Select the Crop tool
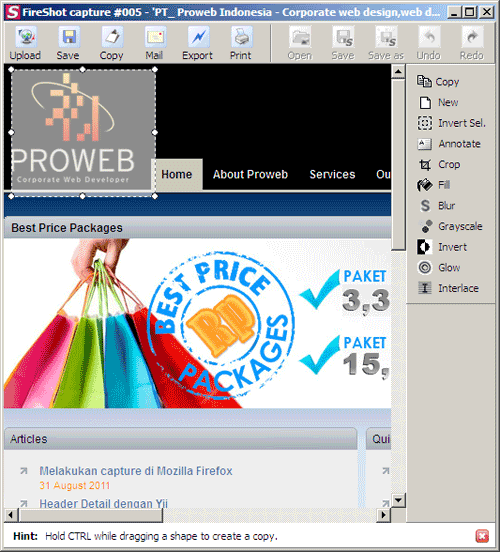The height and width of the screenshot is (552, 500). tap(439, 164)
